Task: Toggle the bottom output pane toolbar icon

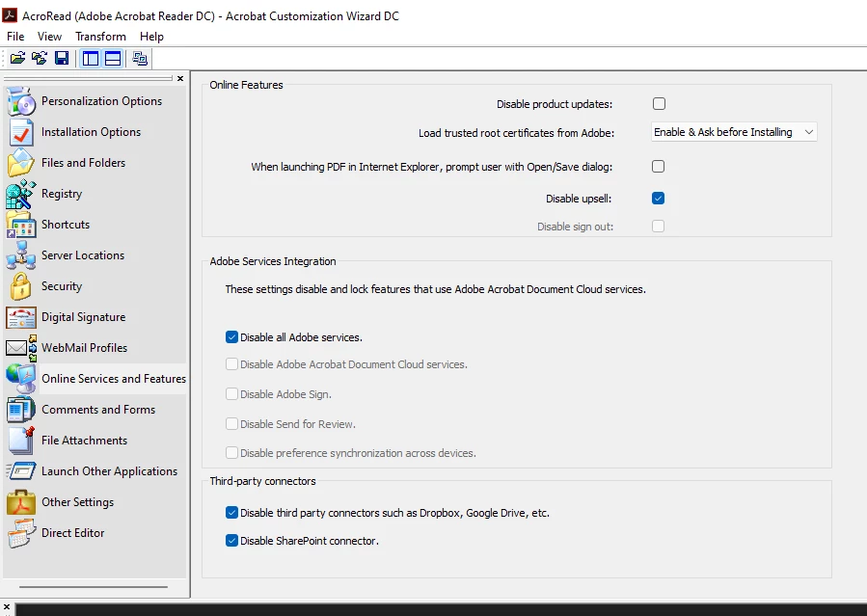Action: click(x=113, y=58)
